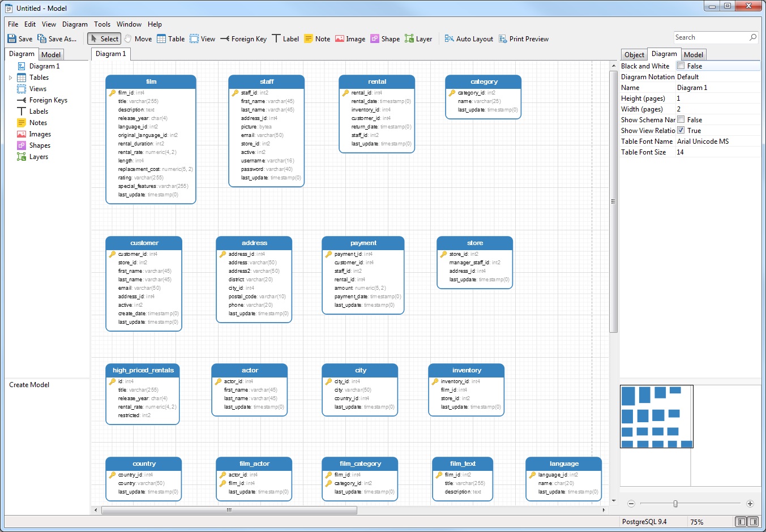Open Print Preview

(x=524, y=38)
